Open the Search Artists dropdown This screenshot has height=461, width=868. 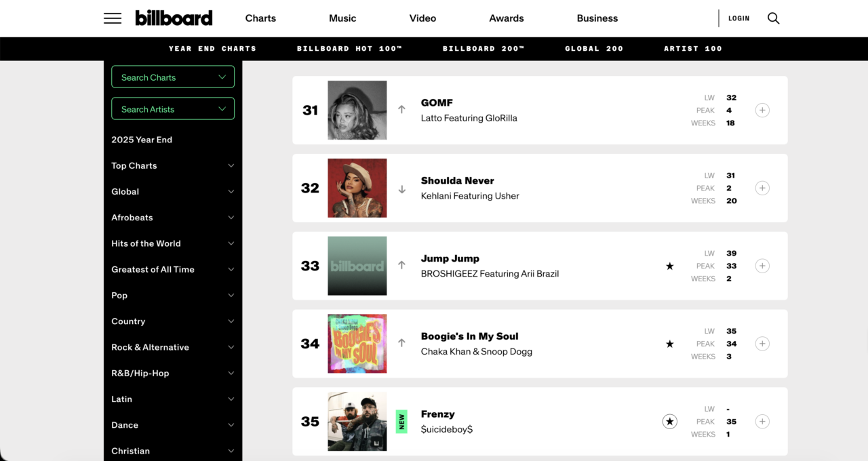(173, 109)
